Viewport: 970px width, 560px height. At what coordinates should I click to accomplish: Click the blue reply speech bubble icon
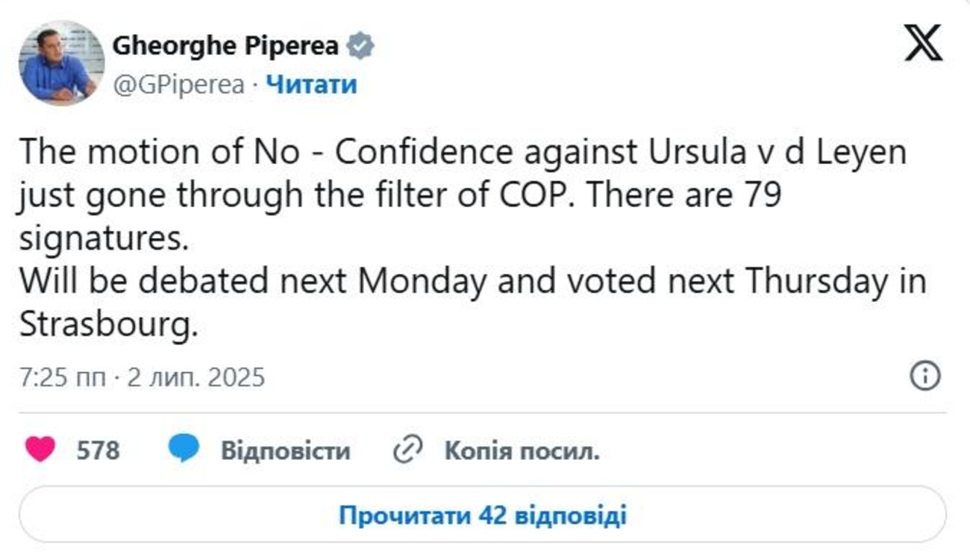tap(184, 450)
